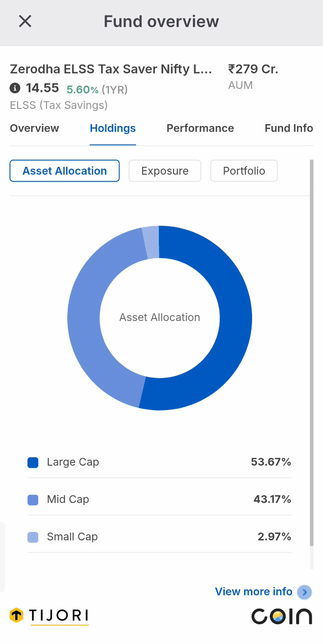
Task: Tap the Zerodha ELSS Tax Saver fund name
Action: [x=111, y=69]
